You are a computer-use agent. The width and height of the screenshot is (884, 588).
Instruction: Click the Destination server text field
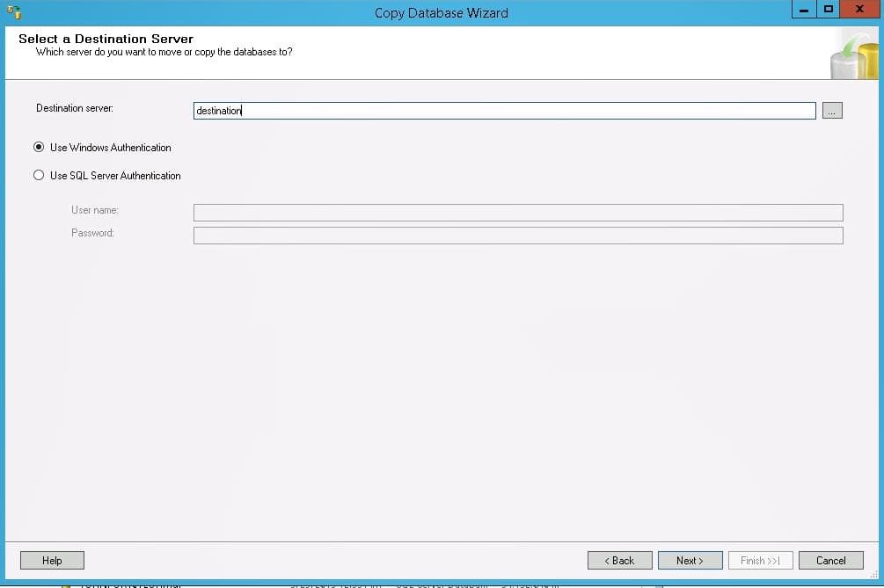504,111
